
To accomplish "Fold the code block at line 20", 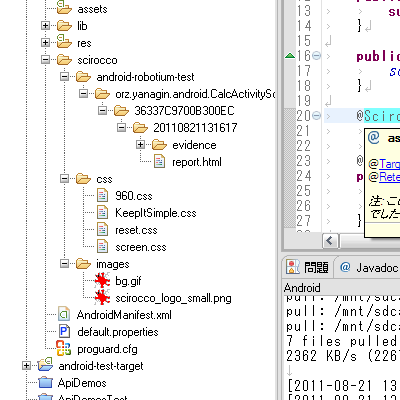I will coord(317,116).
